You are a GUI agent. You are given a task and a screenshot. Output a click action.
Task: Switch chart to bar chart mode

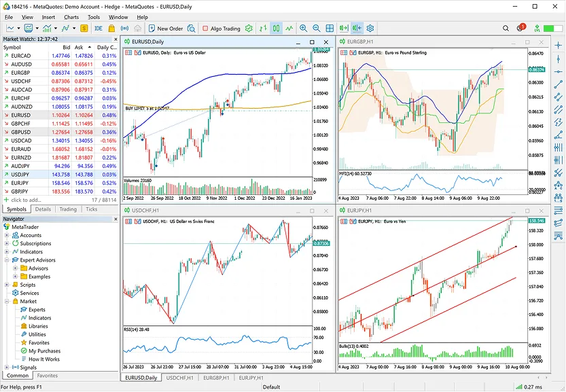[263, 28]
